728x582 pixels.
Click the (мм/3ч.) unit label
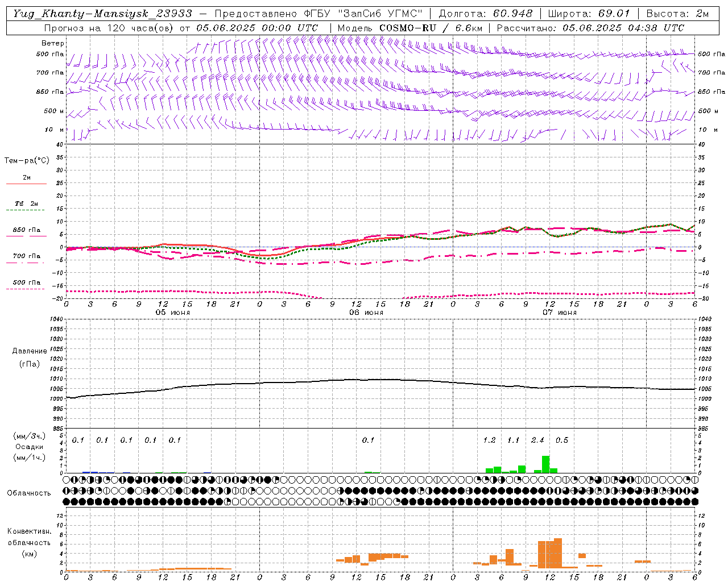pyautogui.click(x=29, y=436)
